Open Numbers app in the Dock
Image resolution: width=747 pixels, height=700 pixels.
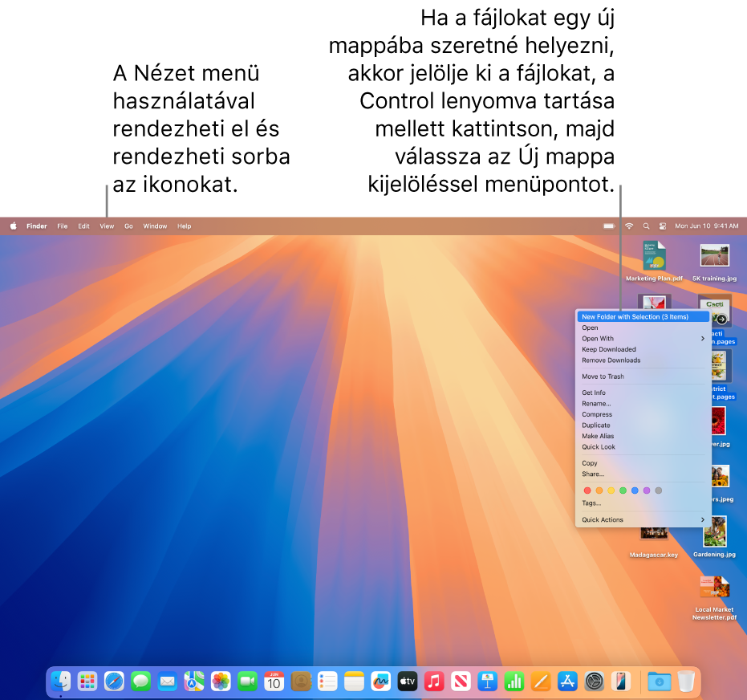514,682
